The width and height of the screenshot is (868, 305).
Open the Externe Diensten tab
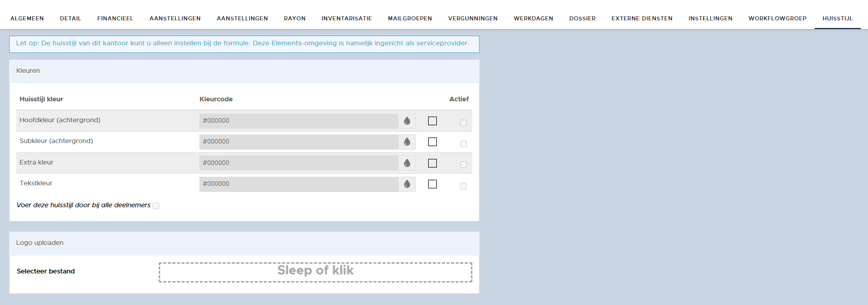[642, 18]
